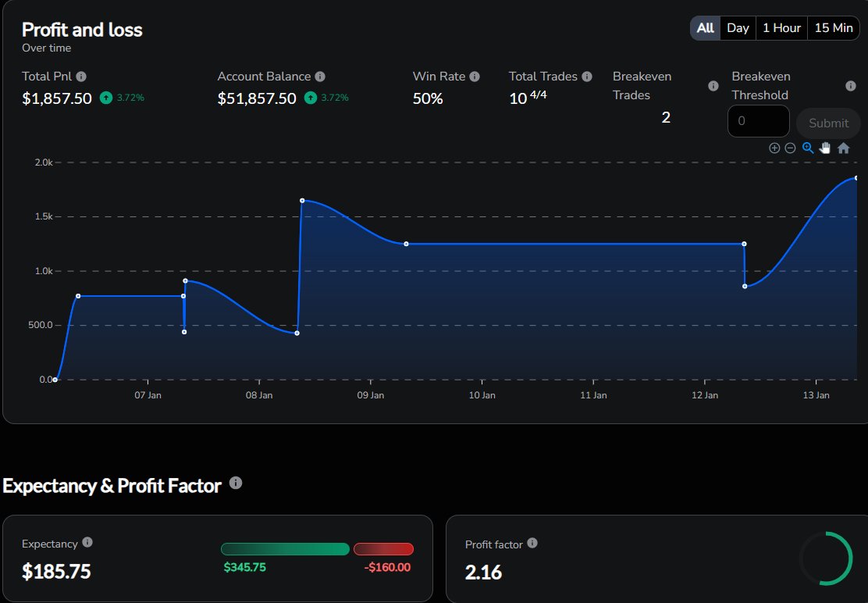Click the info icon next to Expectancy label
The height and width of the screenshot is (603, 868).
pyautogui.click(x=87, y=542)
